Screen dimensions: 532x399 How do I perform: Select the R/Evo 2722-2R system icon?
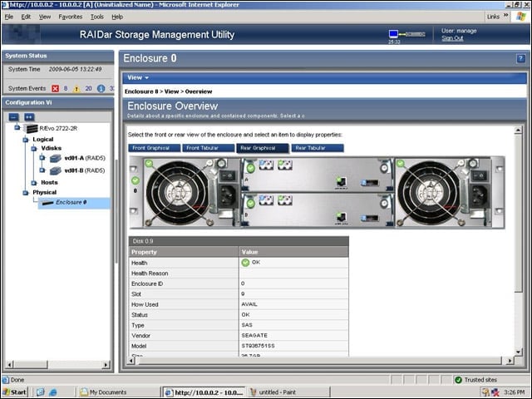[32, 129]
